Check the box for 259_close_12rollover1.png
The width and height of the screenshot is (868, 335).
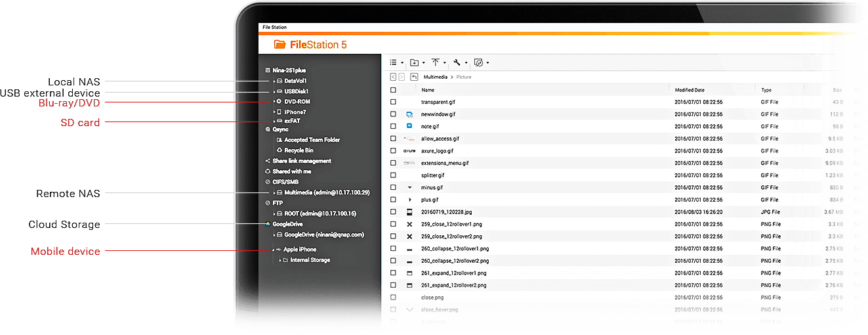pyautogui.click(x=393, y=224)
